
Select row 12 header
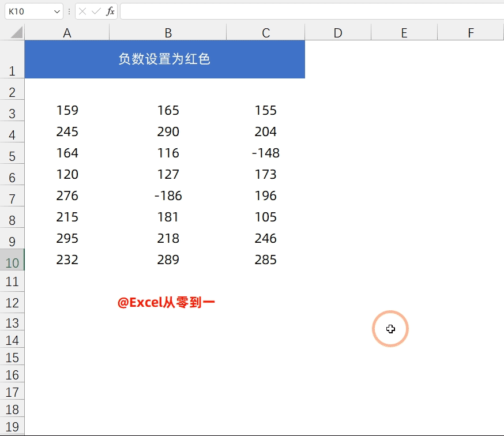coord(12,302)
